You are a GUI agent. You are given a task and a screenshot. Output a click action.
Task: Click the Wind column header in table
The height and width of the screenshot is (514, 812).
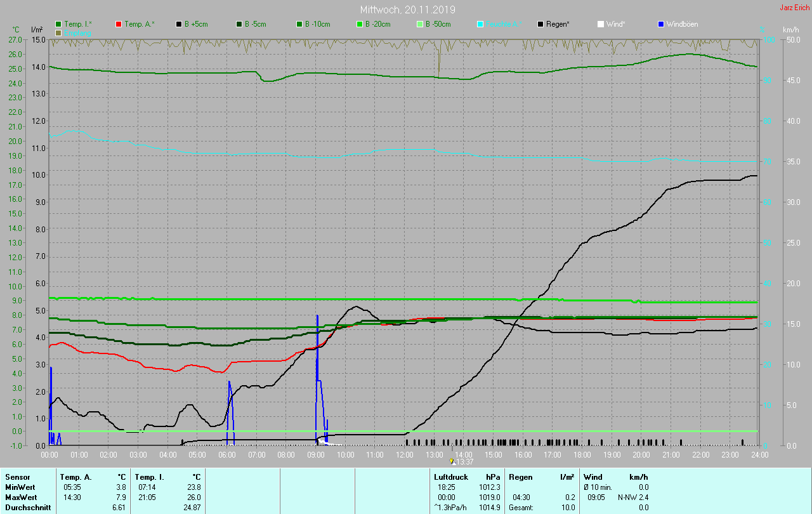click(x=593, y=477)
